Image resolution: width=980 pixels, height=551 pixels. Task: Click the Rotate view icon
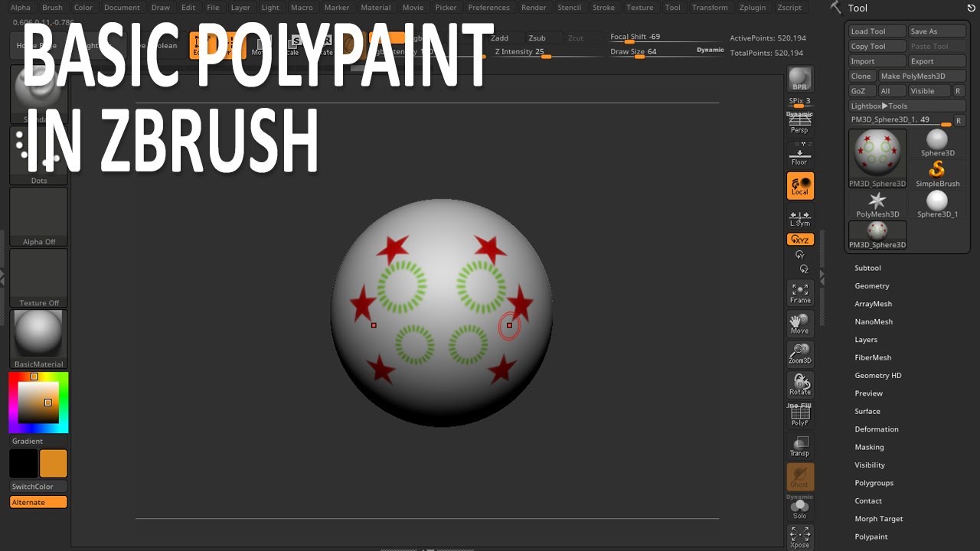[x=800, y=385]
